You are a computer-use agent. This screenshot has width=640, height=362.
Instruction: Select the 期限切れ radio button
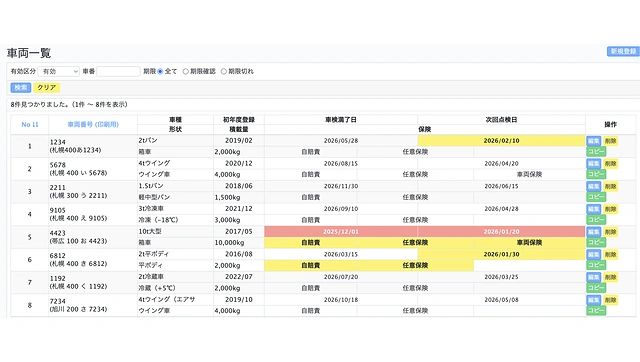(x=224, y=71)
